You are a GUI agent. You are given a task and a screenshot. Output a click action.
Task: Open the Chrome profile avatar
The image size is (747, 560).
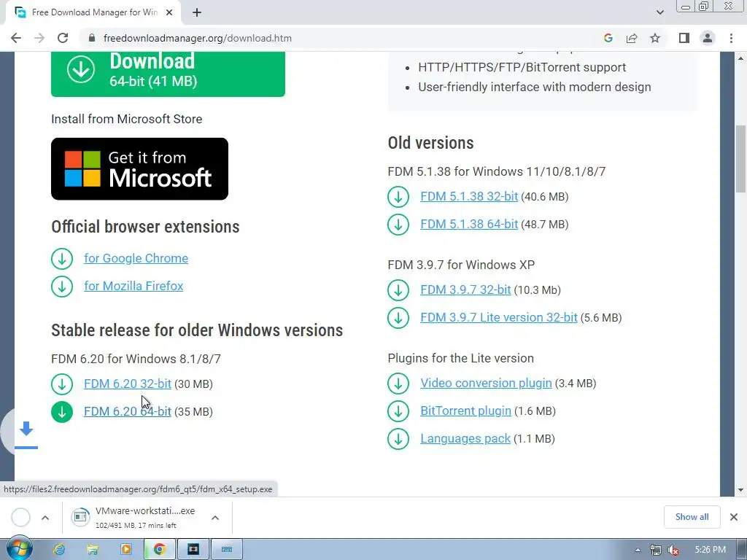708,38
